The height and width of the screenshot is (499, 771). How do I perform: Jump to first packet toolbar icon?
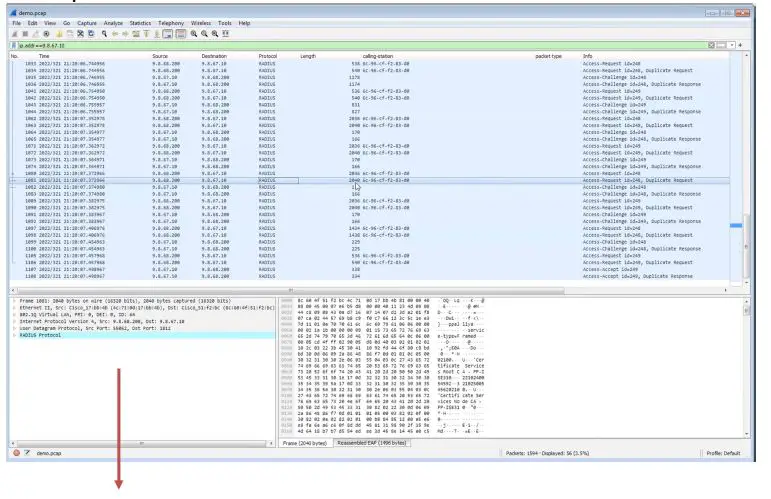click(147, 34)
